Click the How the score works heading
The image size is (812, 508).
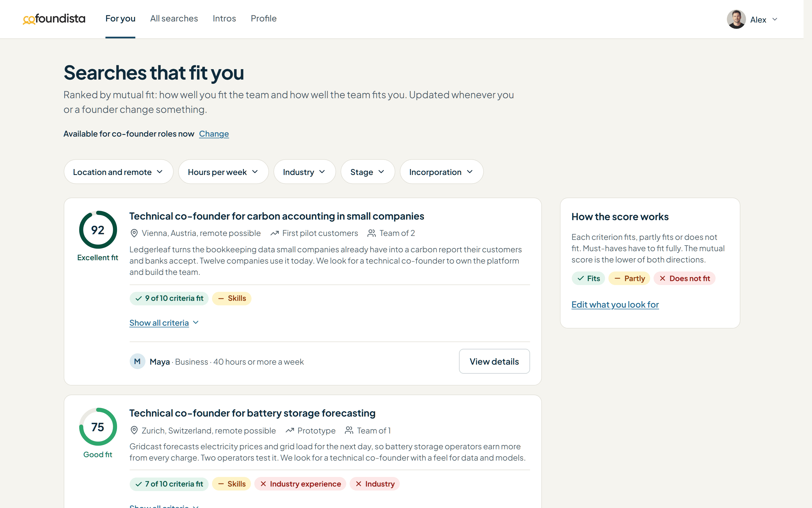point(620,217)
